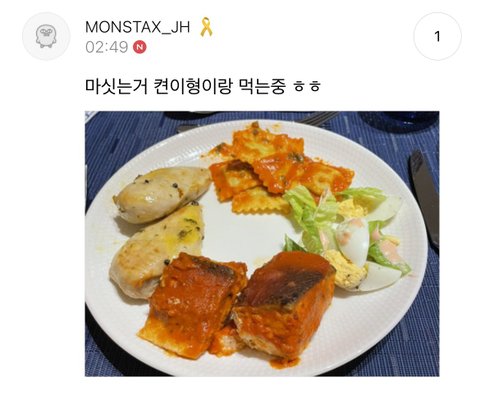Click the 02:49 post timestamp
This screenshot has width=480, height=400.
point(107,47)
